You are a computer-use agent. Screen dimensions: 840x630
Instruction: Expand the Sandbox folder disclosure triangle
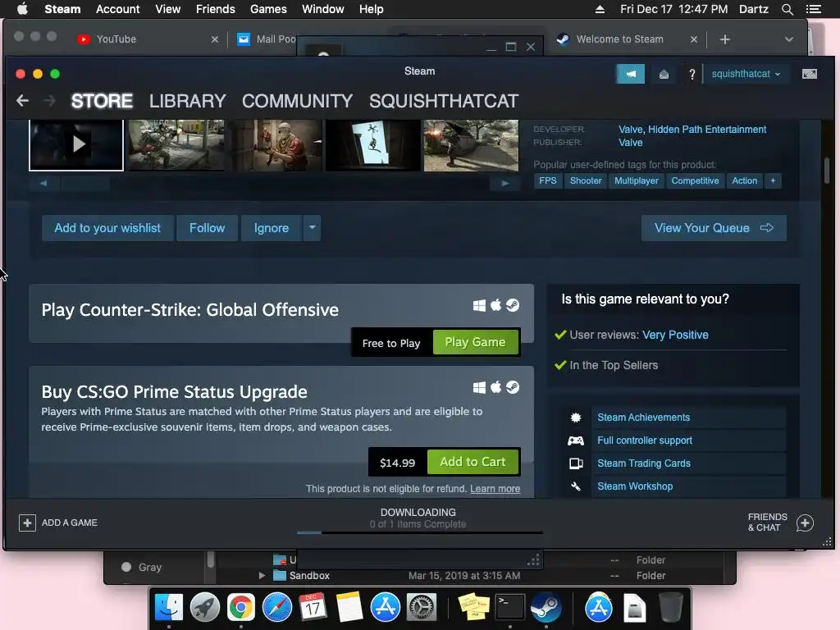coord(262,575)
